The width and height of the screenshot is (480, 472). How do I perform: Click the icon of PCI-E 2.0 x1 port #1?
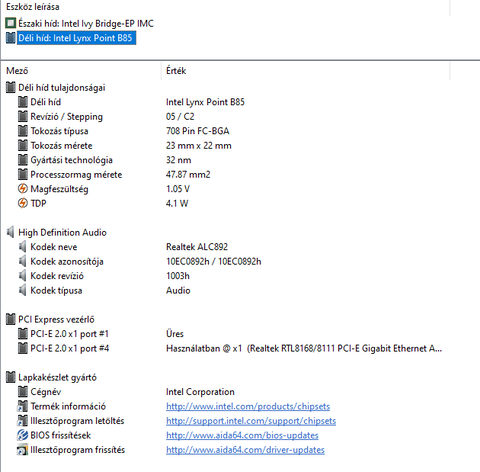23,334
